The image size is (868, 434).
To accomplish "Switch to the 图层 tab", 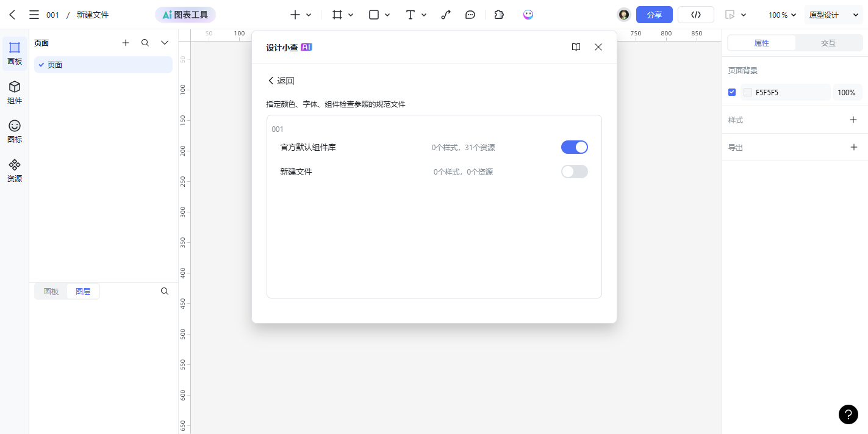I will (x=83, y=291).
